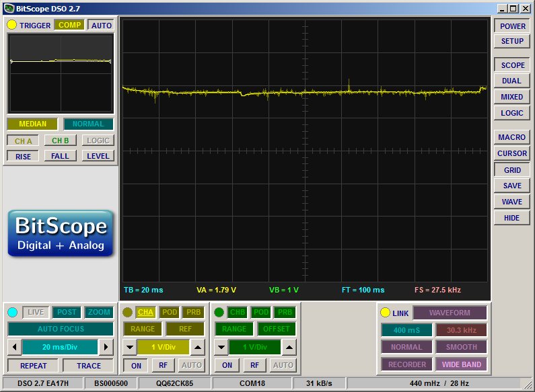Select the CHB input source

(x=237, y=312)
